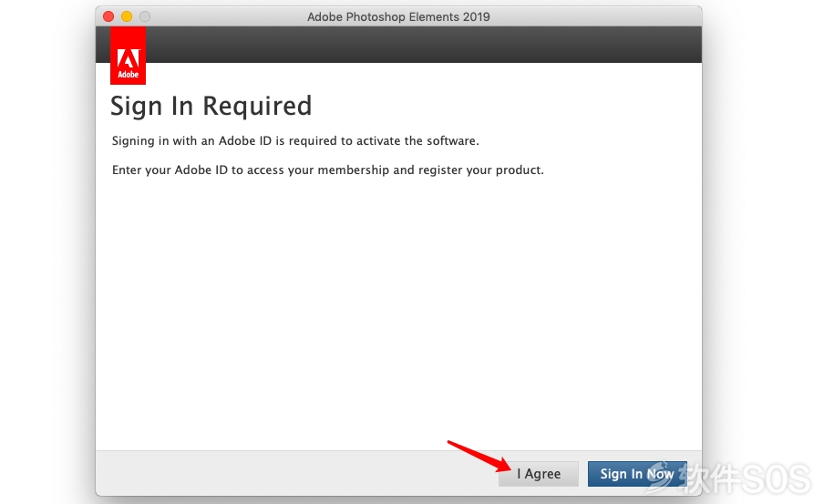The width and height of the screenshot is (824, 504).
Task: Click the word Adobe beneath the logo glyph
Action: (x=129, y=75)
